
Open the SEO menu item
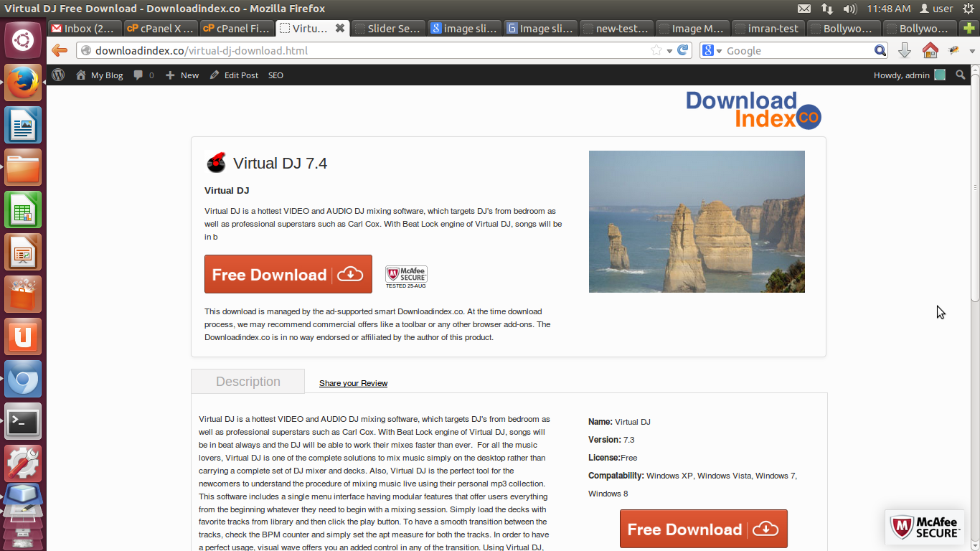275,75
